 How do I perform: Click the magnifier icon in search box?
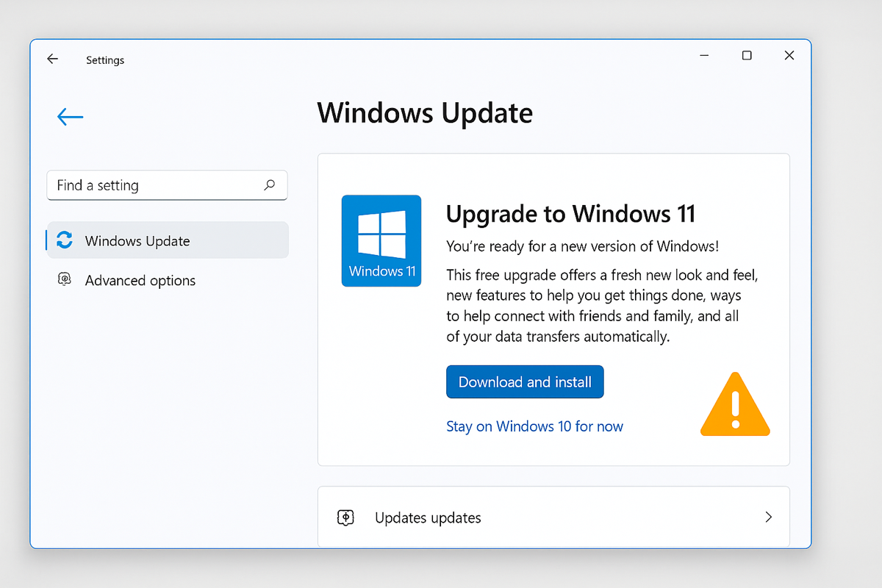tap(270, 185)
